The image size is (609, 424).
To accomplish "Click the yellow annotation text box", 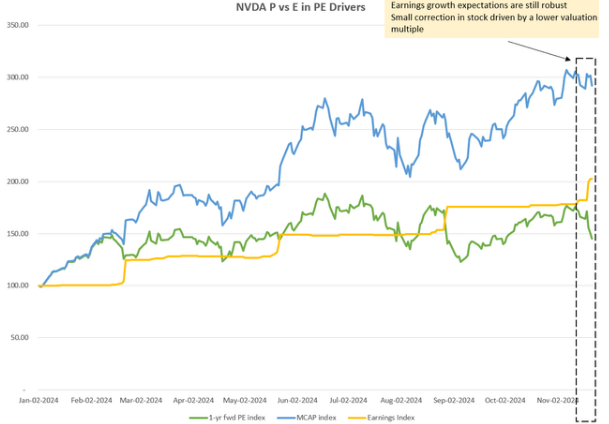I will pos(492,19).
